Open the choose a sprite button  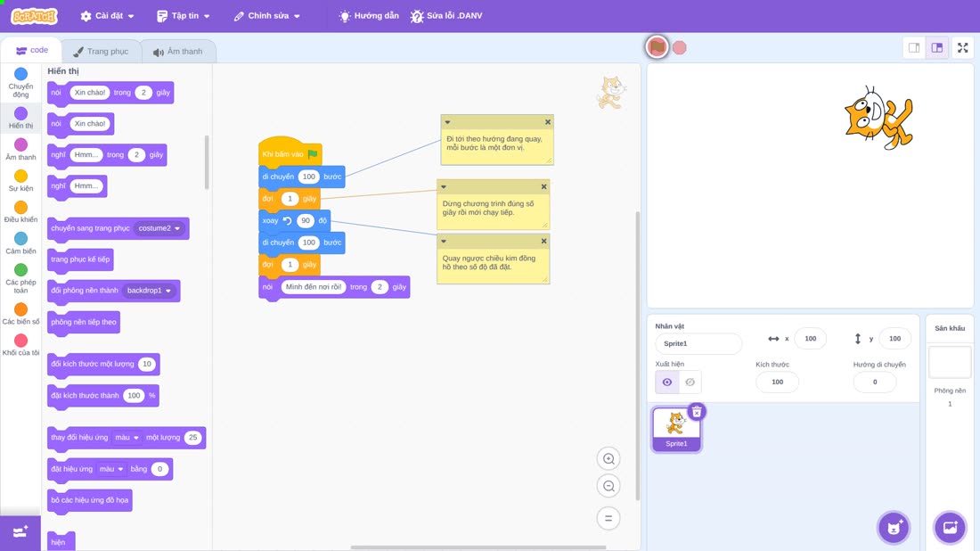point(894,527)
